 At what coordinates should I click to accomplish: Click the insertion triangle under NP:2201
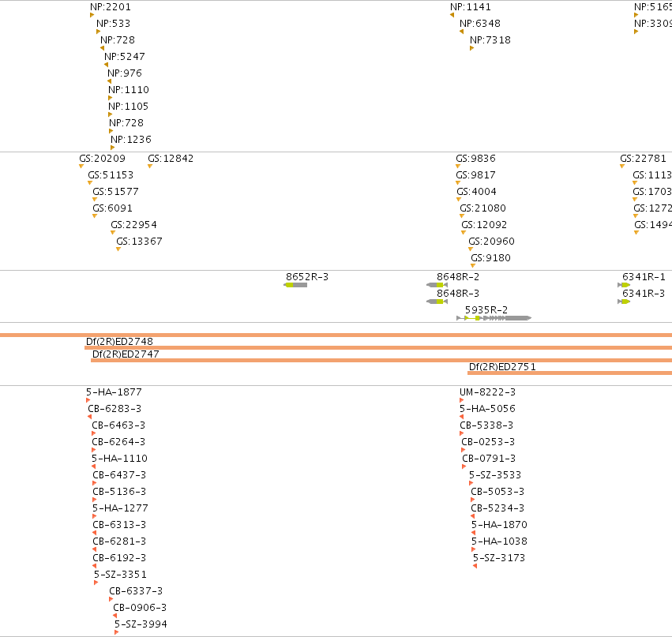coord(92,15)
